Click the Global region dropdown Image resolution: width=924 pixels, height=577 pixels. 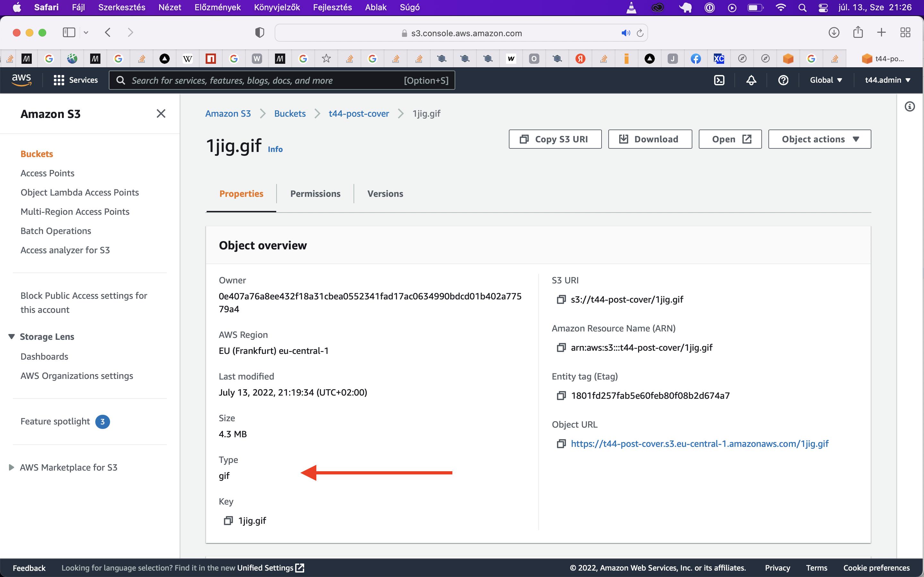[826, 80]
